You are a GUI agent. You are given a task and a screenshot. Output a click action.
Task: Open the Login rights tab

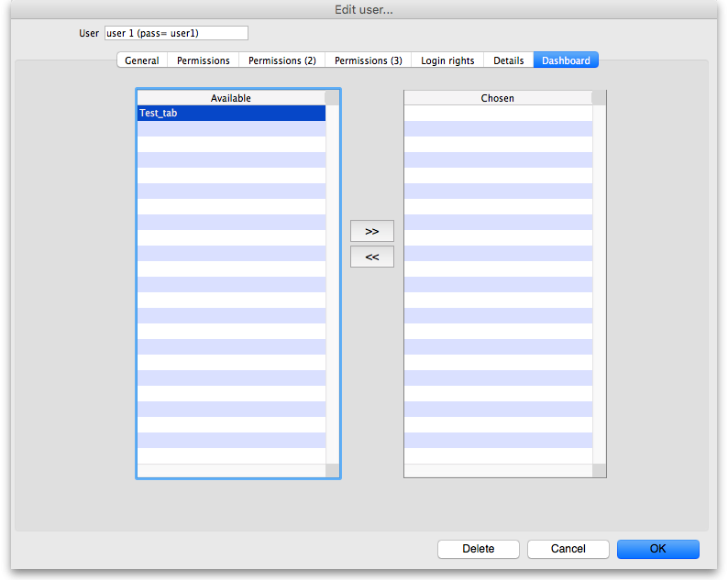point(447,60)
